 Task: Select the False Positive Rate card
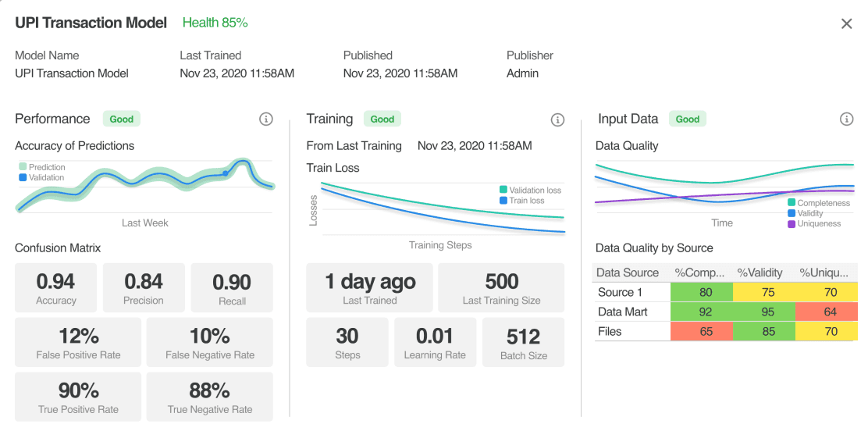[78, 342]
